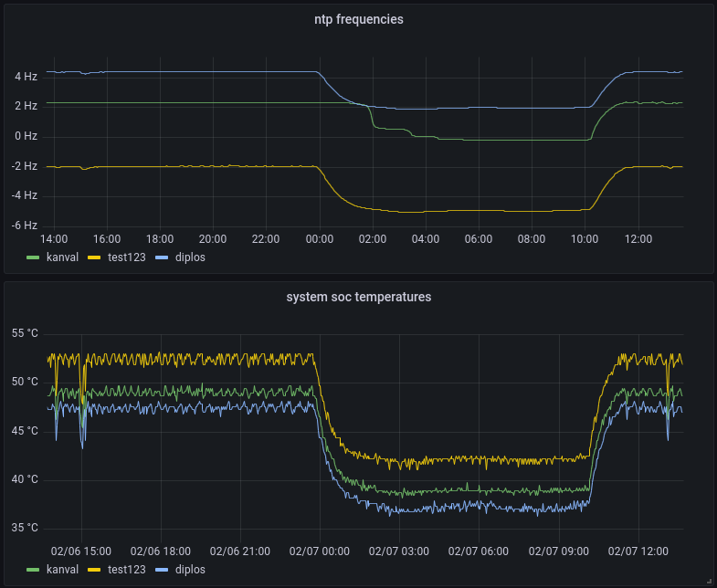Viewport: 717px width, 588px height.
Task: Click yellow test123 swatch in temperatures legend
Action: pos(94,570)
